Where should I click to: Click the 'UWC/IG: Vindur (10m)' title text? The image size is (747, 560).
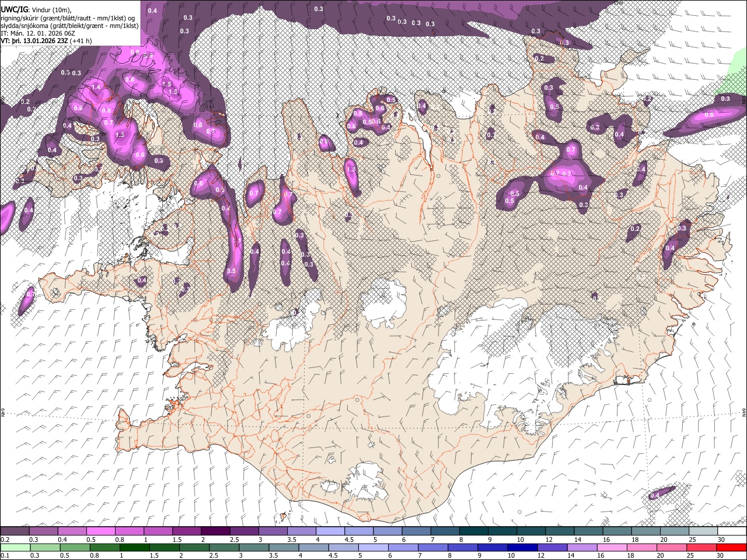coord(36,9)
